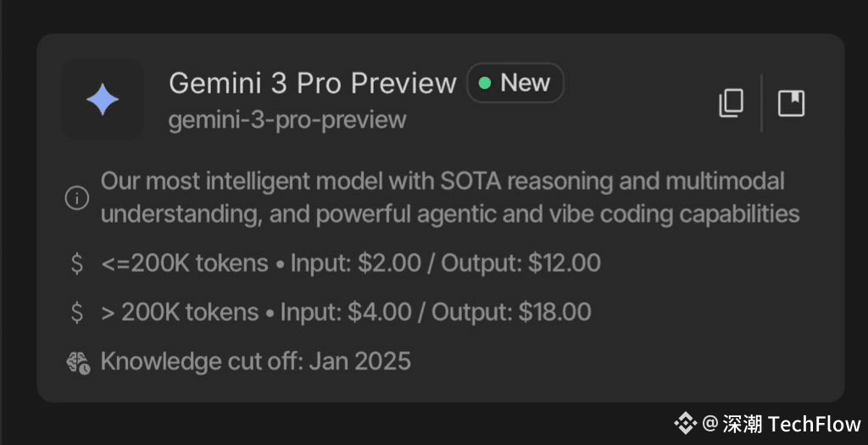Click the "> 200K tokens" label
The width and height of the screenshot is (868, 445).
click(x=179, y=313)
